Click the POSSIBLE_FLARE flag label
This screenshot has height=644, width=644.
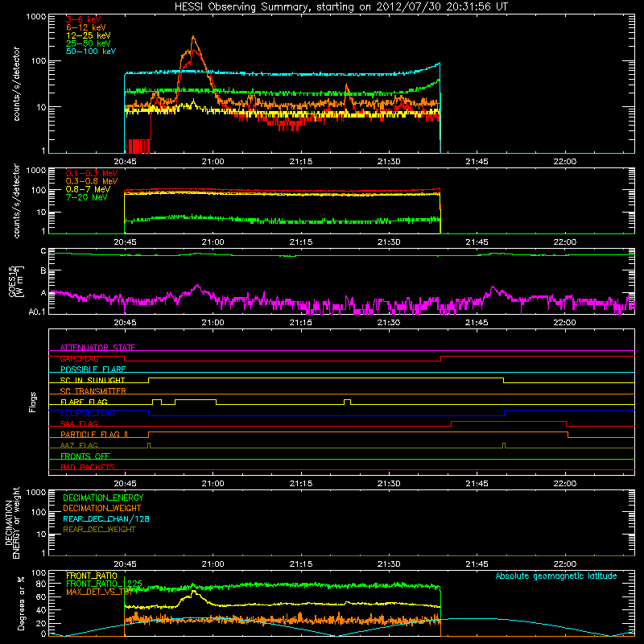pyautogui.click(x=93, y=369)
